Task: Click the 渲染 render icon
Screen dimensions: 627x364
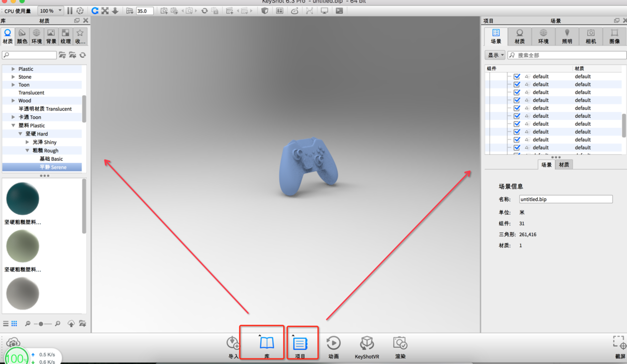Action: [x=400, y=347]
